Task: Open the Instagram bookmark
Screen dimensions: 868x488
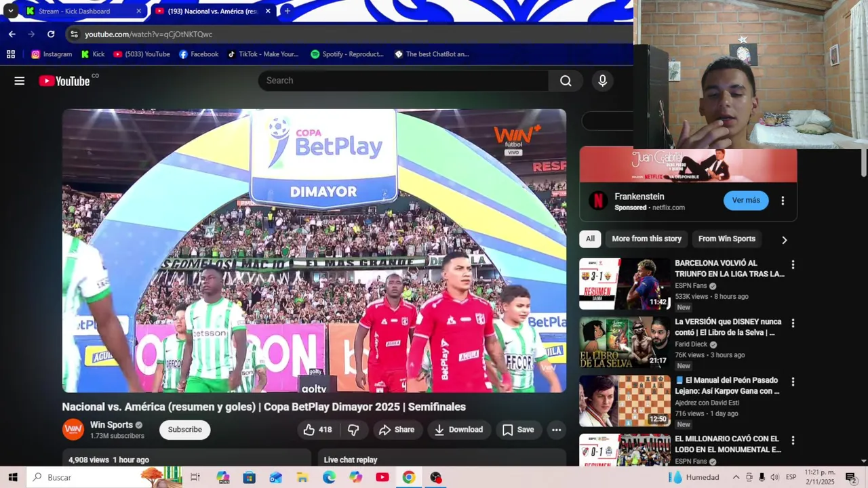Action: pos(51,54)
